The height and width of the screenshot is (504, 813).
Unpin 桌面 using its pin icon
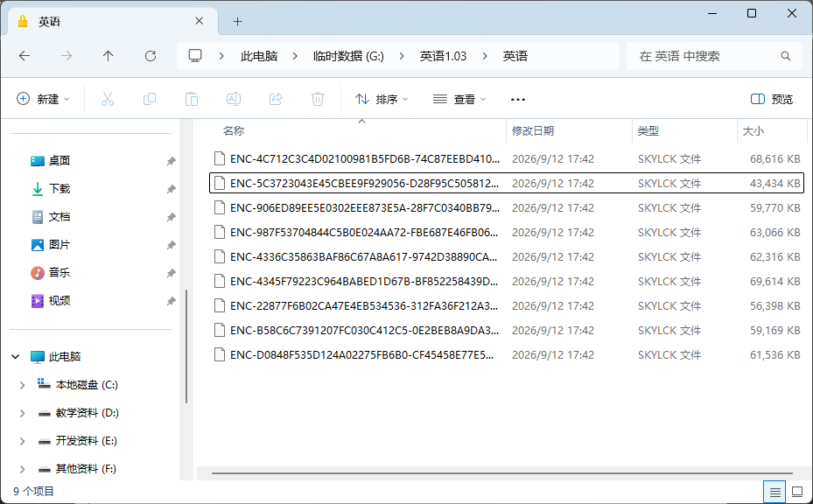pyautogui.click(x=171, y=161)
